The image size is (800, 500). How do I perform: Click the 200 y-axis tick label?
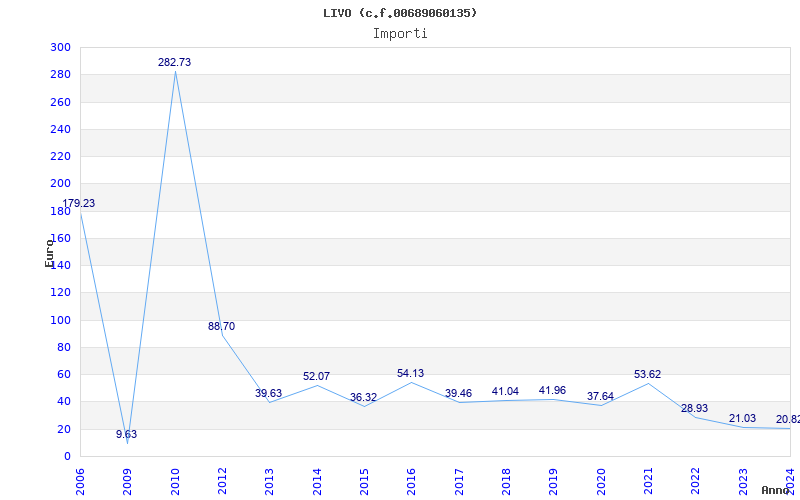click(x=60, y=184)
